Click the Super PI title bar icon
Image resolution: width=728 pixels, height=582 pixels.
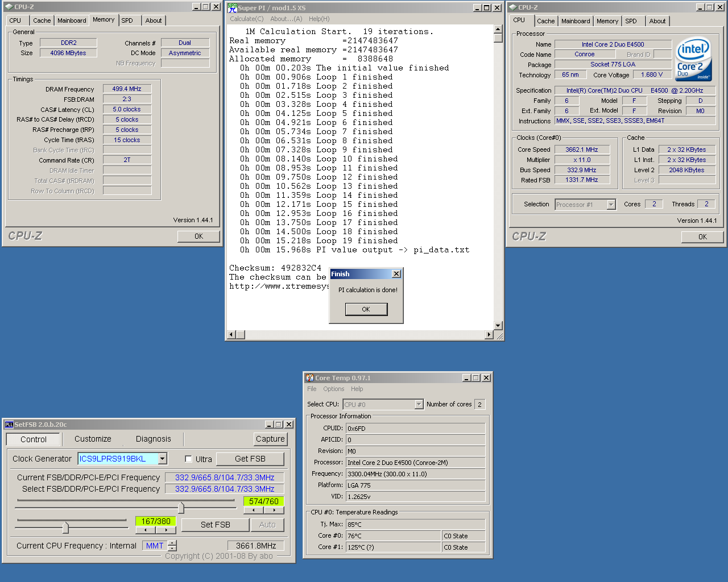232,7
